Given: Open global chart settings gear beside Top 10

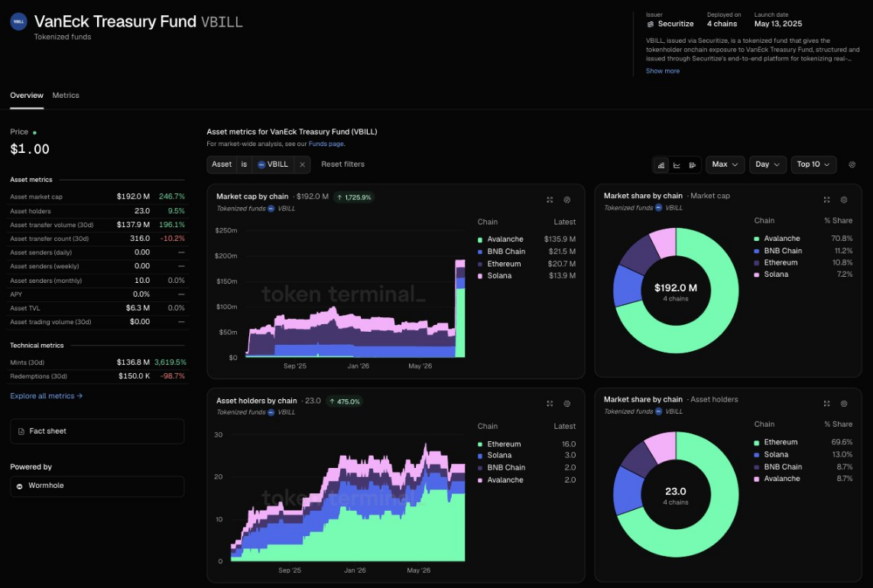Looking at the screenshot, I should [x=852, y=165].
